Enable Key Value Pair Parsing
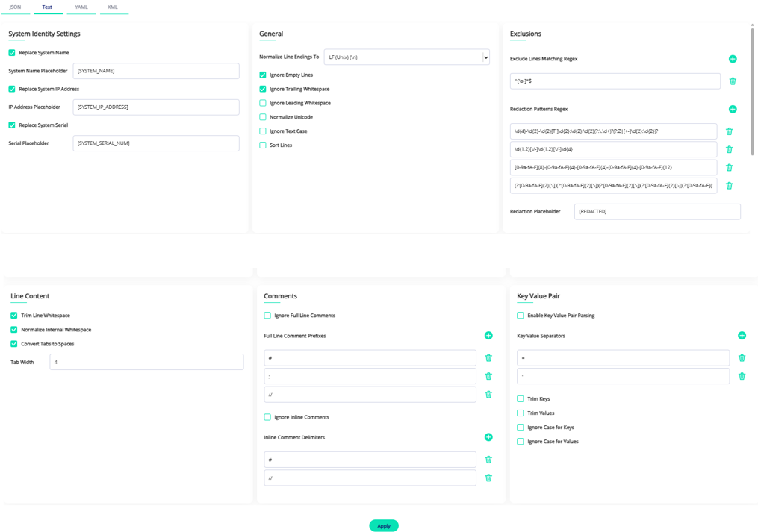 pyautogui.click(x=521, y=316)
